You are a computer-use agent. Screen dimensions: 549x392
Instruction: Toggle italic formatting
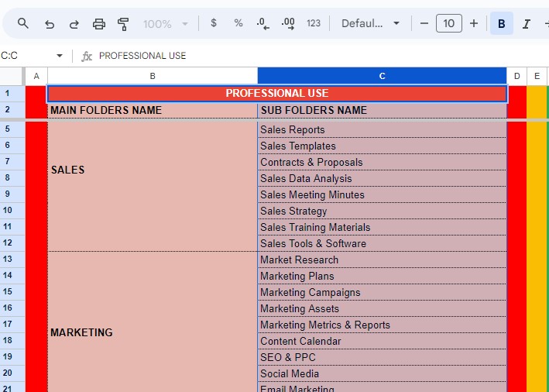coord(526,23)
